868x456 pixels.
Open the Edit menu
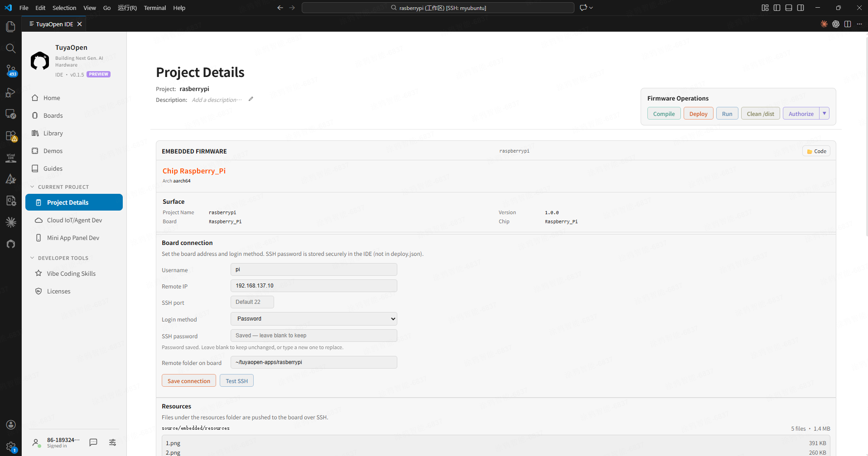pyautogui.click(x=40, y=8)
